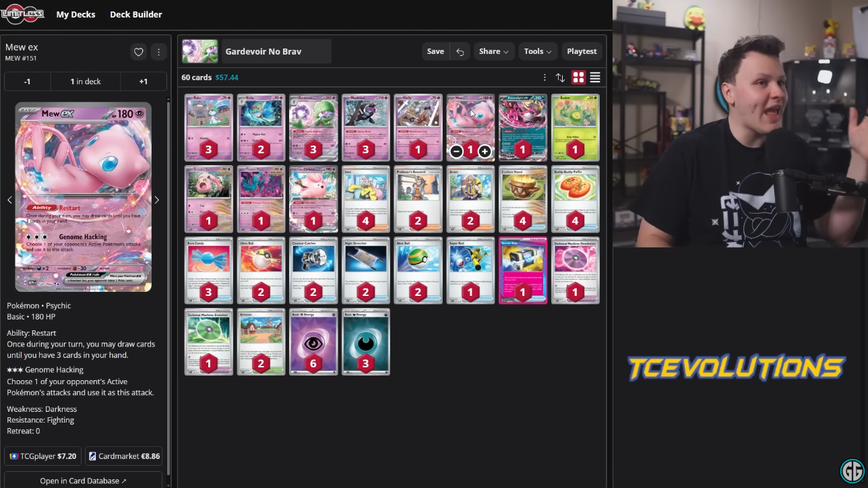Image resolution: width=868 pixels, height=488 pixels.
Task: Increase Mew ex count with +1
Action: click(144, 81)
